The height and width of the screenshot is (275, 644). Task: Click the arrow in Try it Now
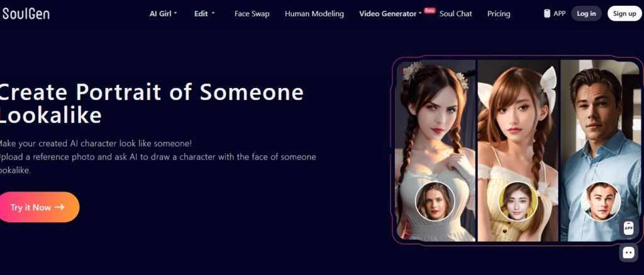click(x=60, y=207)
